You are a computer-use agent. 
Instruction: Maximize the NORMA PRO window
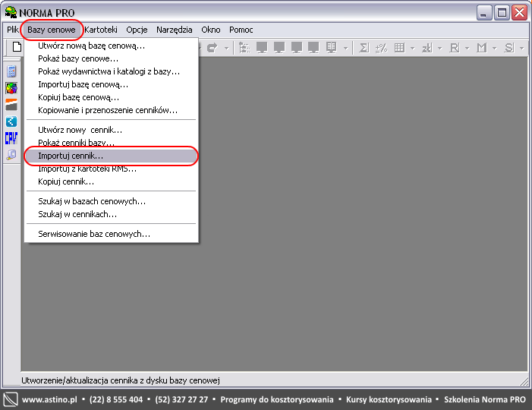coord(502,13)
